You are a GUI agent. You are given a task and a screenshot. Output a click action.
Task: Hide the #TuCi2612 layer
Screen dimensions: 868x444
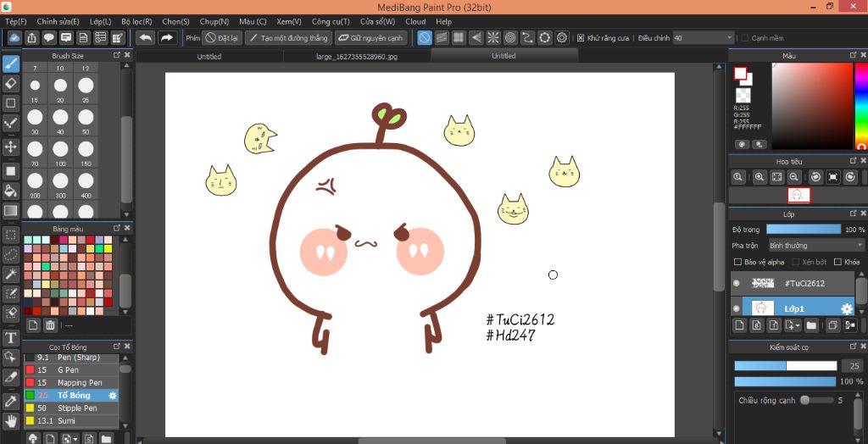point(737,284)
